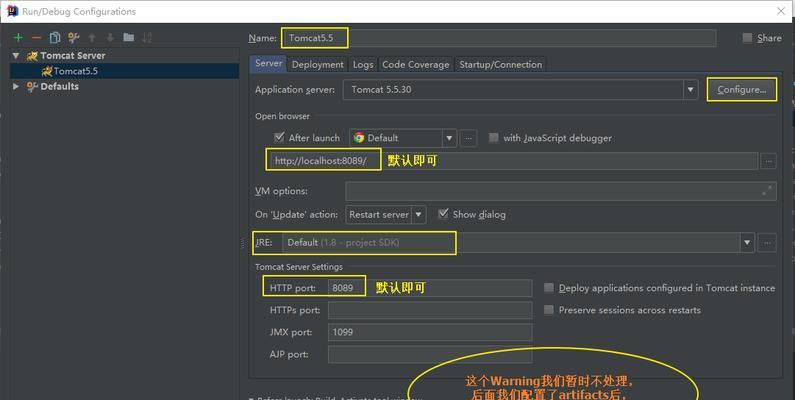Viewport: 795px width, 400px height.
Task: Toggle the Show dialog checkbox
Action: pyautogui.click(x=443, y=214)
